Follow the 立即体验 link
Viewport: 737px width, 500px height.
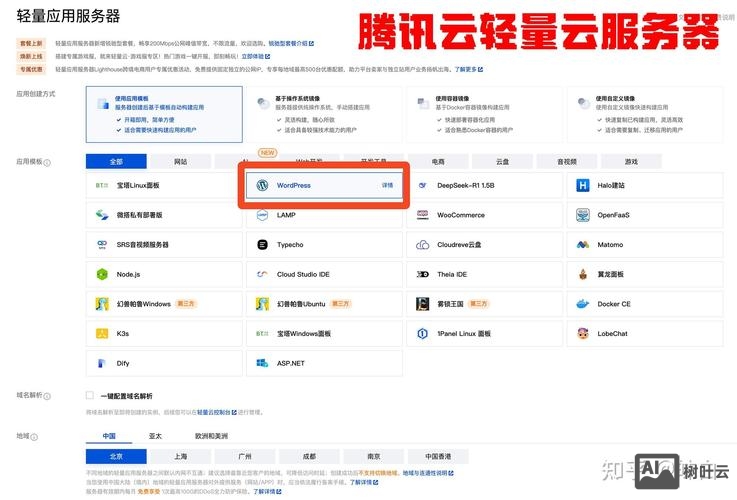256,56
